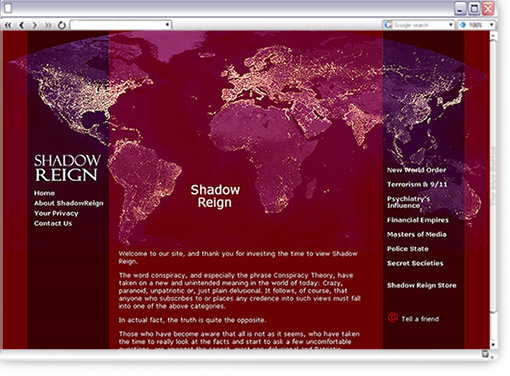
Task: Go forward using the forward arrow
Action: point(35,25)
